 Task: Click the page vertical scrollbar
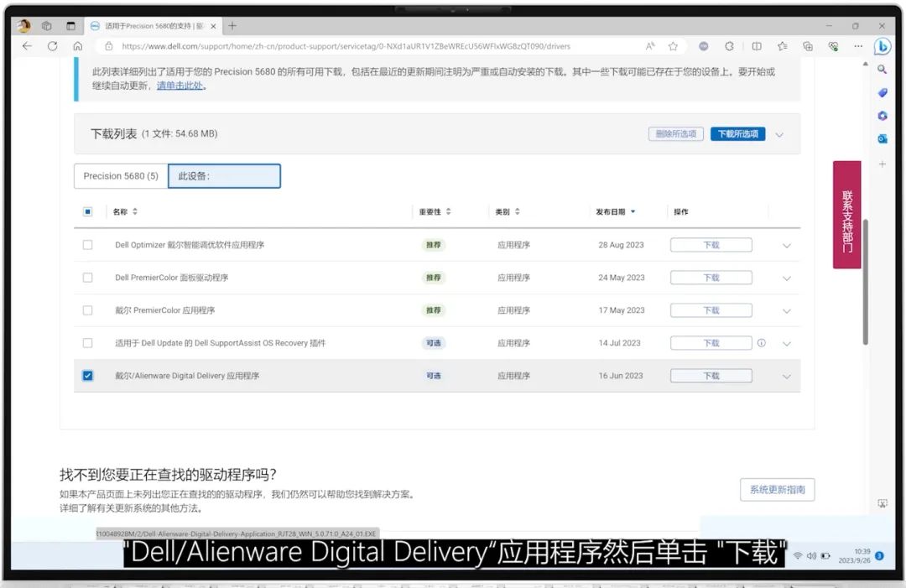[x=865, y=281]
